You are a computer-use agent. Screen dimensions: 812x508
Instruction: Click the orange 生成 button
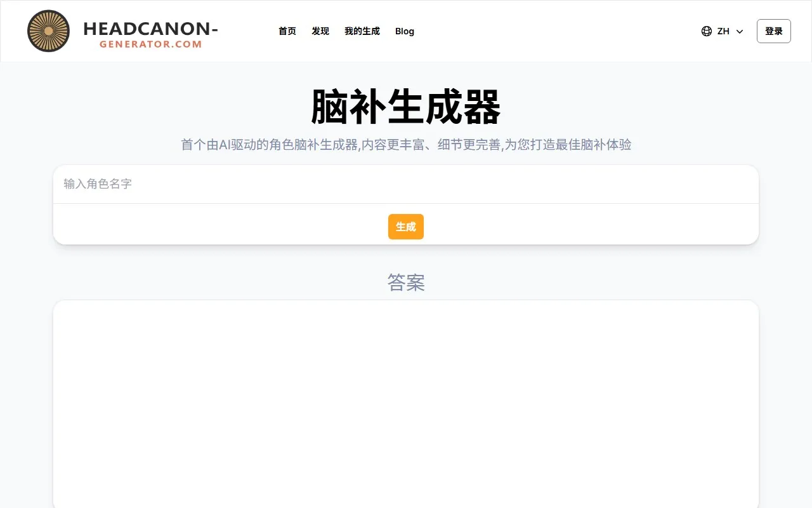click(x=406, y=227)
